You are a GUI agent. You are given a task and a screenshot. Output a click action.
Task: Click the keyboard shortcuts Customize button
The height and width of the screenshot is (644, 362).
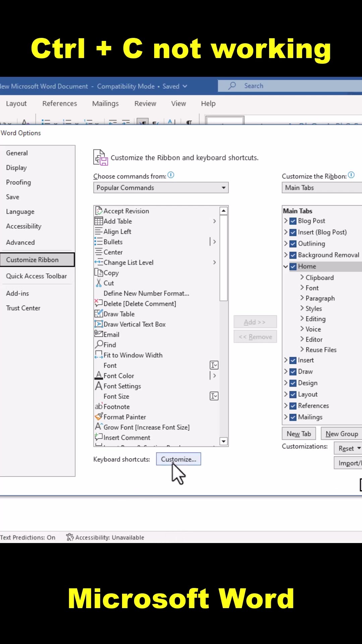tap(178, 459)
